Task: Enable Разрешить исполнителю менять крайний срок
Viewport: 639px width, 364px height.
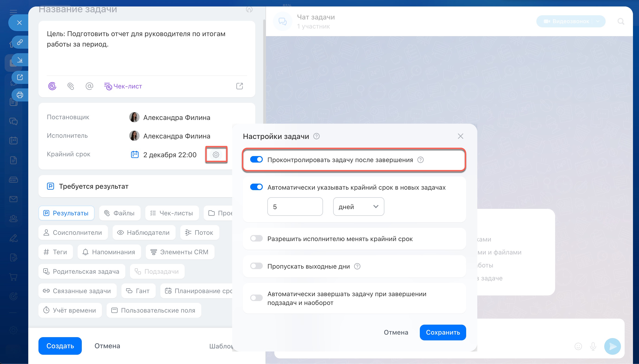Action: click(x=256, y=238)
